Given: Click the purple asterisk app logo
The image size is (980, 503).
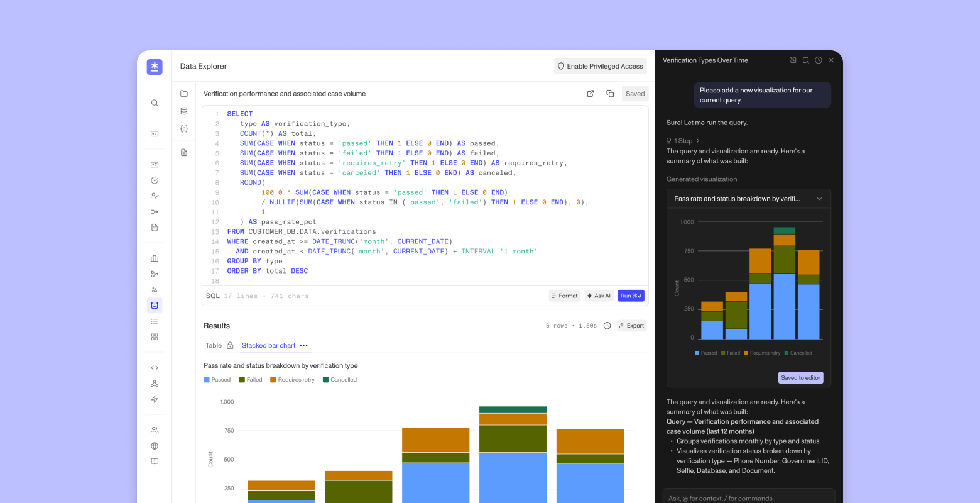Looking at the screenshot, I should tap(155, 67).
